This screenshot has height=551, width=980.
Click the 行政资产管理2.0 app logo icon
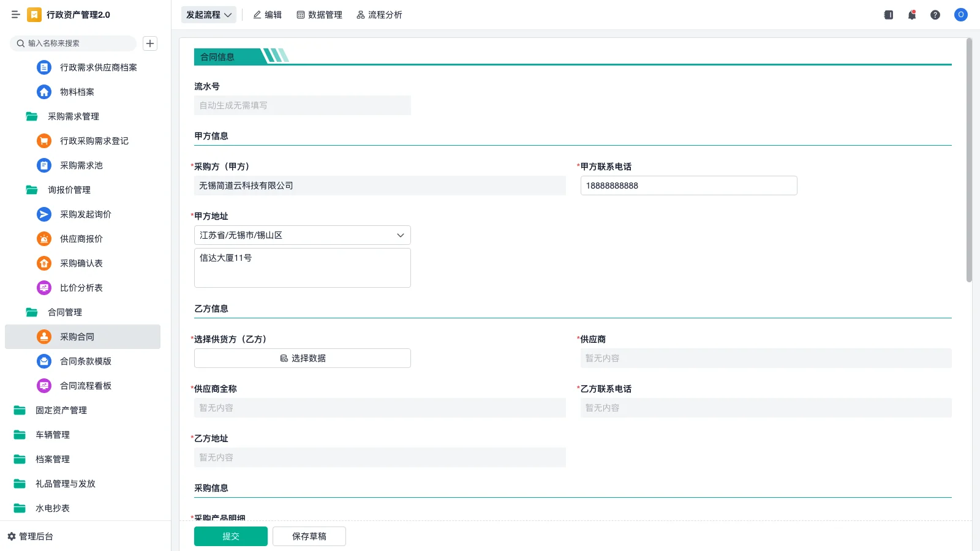point(34,15)
